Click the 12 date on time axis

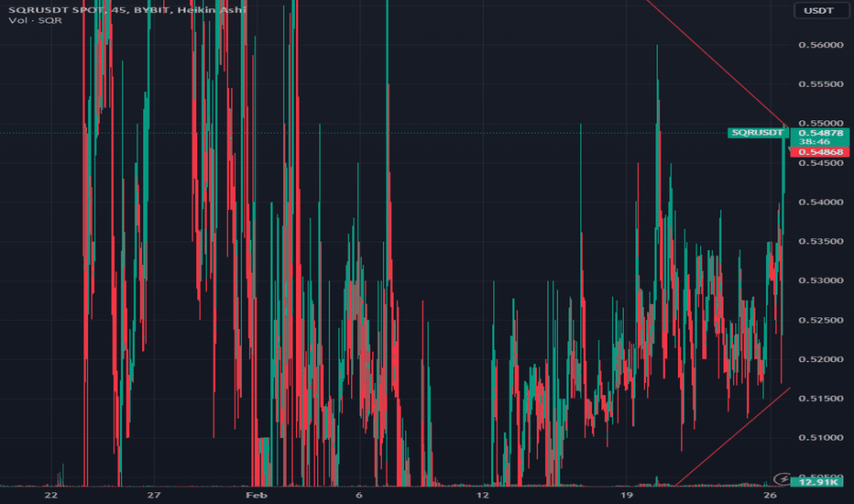pos(483,495)
